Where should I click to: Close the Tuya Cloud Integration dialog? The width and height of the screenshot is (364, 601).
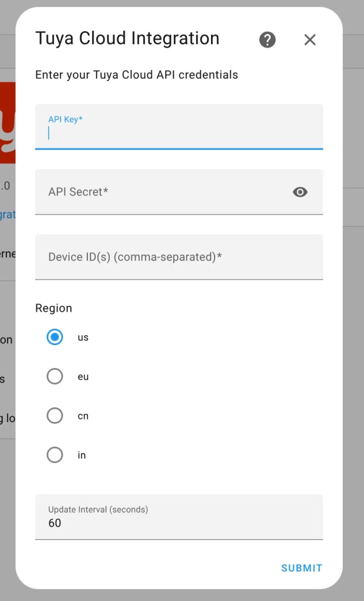309,39
